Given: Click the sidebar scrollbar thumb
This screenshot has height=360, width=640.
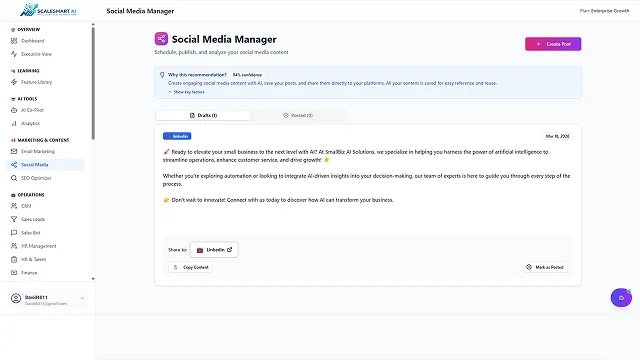Looking at the screenshot, I should (93, 83).
